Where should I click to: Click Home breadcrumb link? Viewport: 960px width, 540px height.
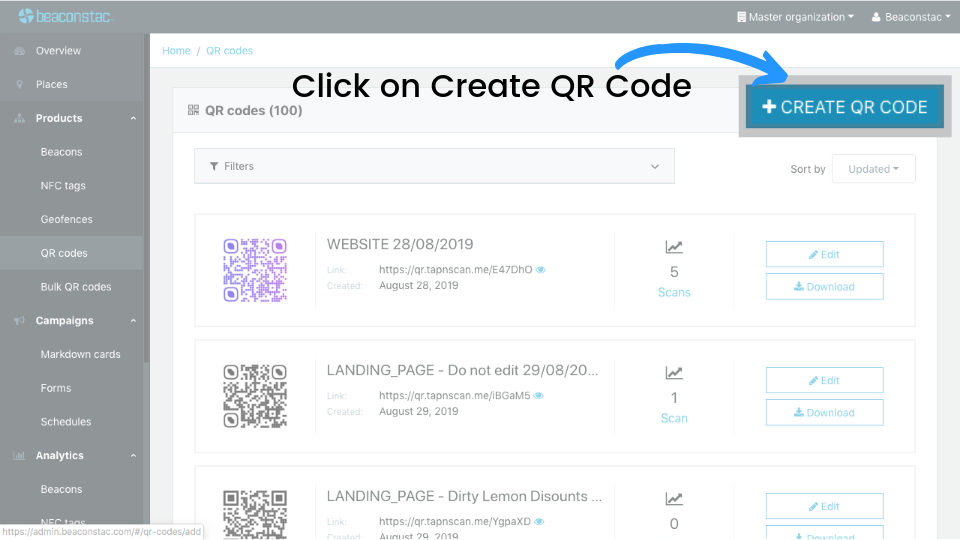(x=176, y=51)
